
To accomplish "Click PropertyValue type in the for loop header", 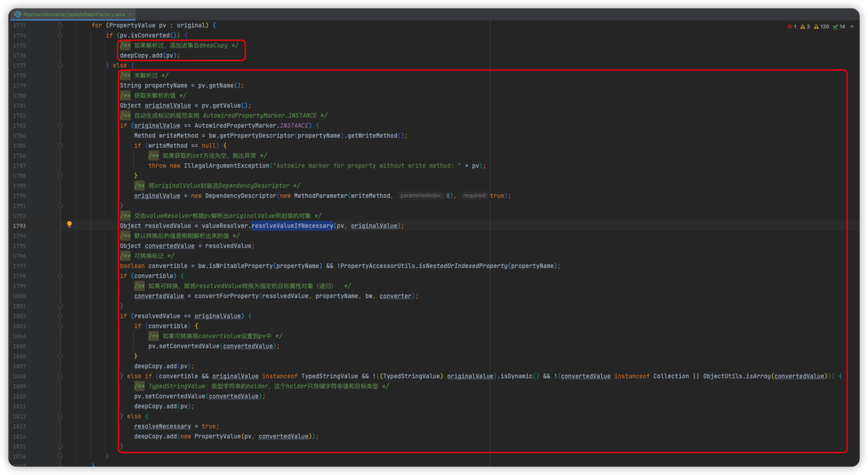I will tap(132, 26).
